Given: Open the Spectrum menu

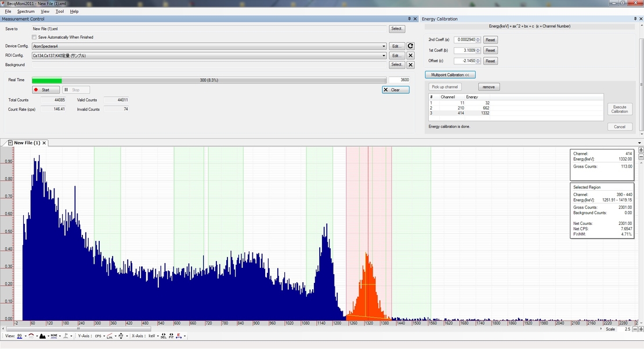Looking at the screenshot, I should point(26,12).
